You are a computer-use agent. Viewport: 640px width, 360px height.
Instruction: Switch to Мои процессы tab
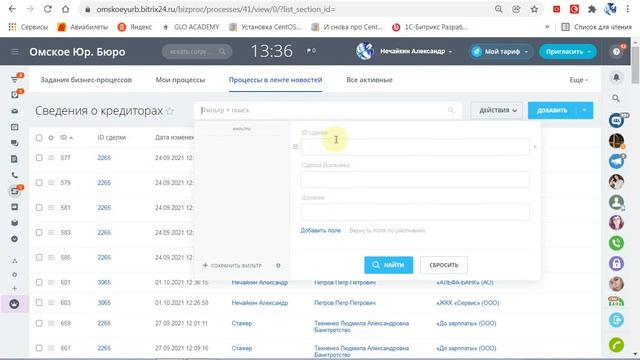point(180,80)
